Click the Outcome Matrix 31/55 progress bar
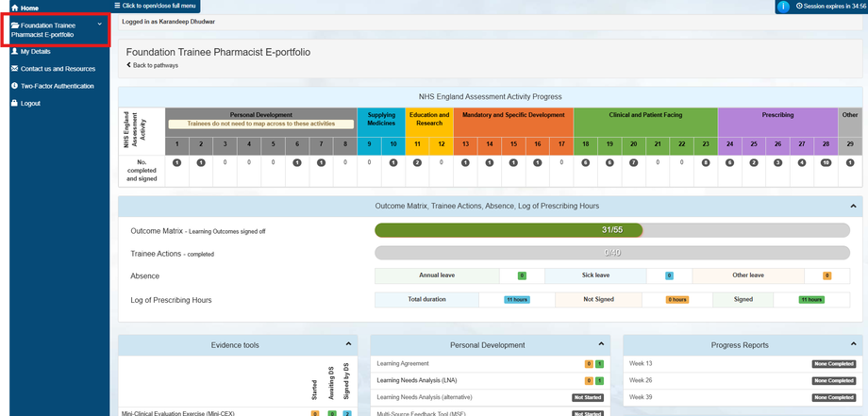868x416 pixels. [612, 230]
